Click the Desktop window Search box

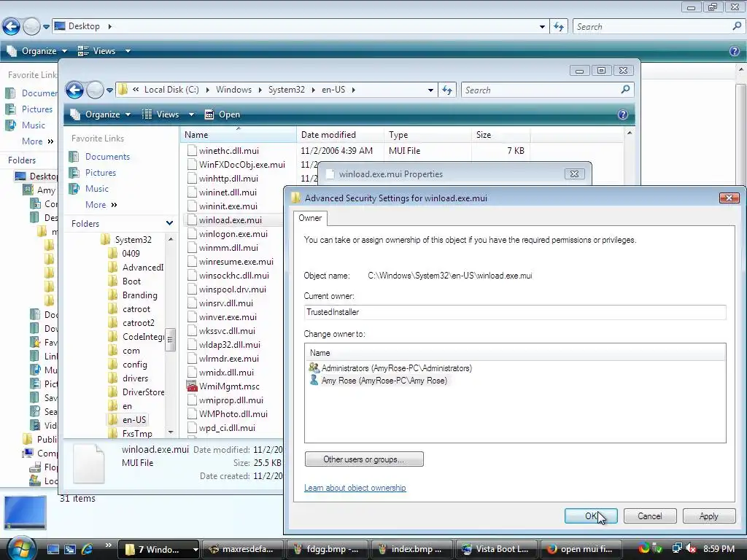(659, 26)
